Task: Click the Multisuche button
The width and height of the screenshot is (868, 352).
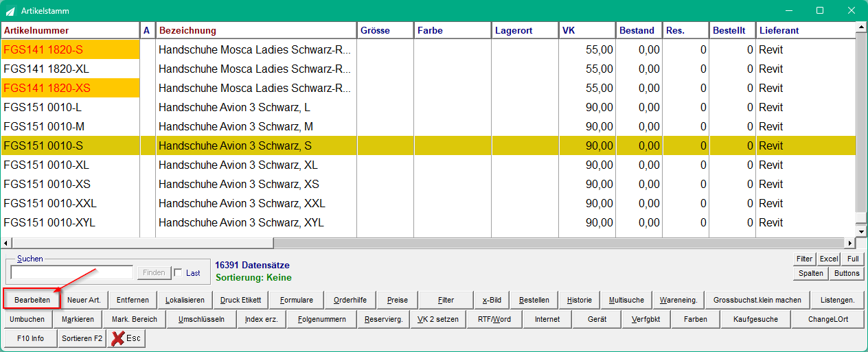Action: click(626, 300)
